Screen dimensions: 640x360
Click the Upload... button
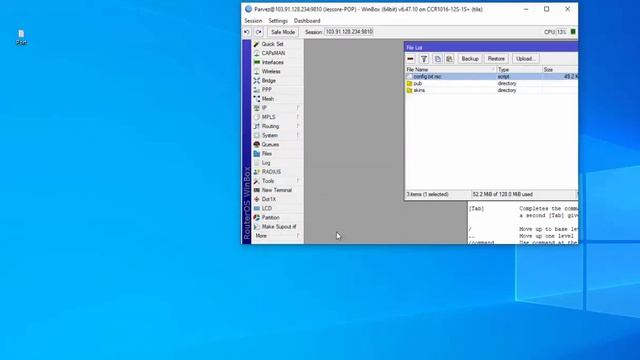(525, 59)
